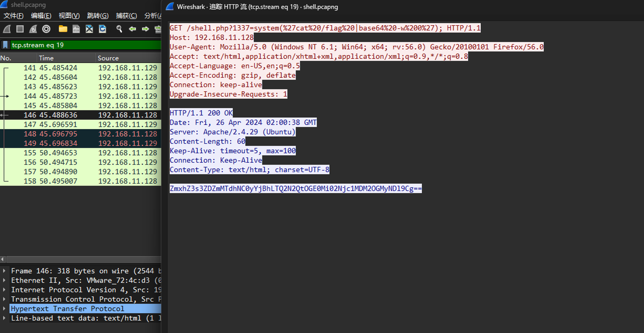
Task: Go forward with the green right arrow
Action: pos(145,29)
